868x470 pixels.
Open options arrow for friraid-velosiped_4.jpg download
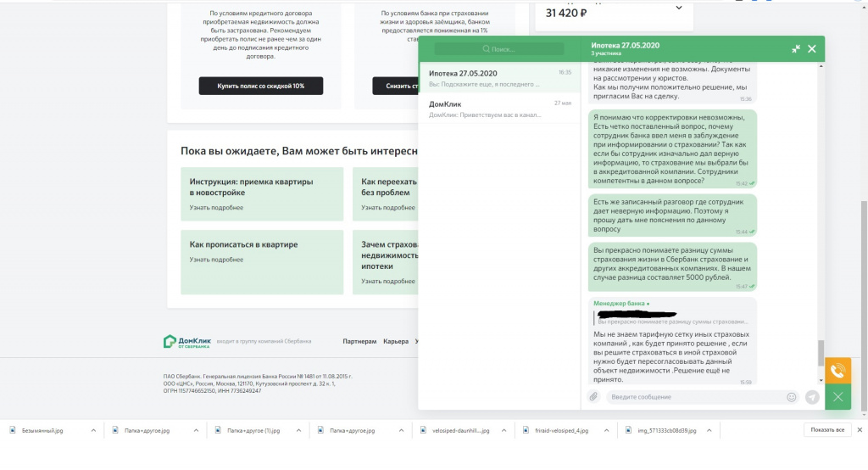click(606, 430)
